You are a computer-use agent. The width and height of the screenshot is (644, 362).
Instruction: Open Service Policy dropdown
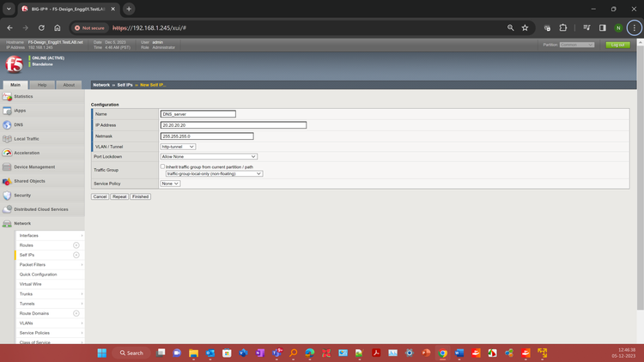tap(170, 184)
